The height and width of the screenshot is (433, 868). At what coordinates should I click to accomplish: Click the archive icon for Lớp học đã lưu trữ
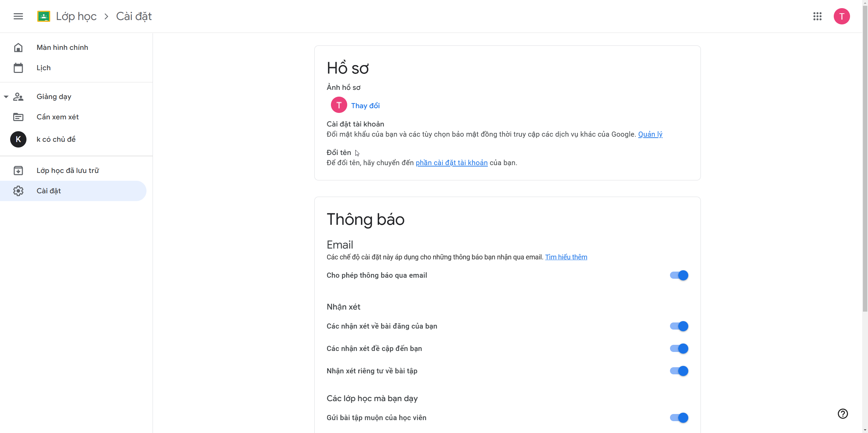click(x=18, y=171)
